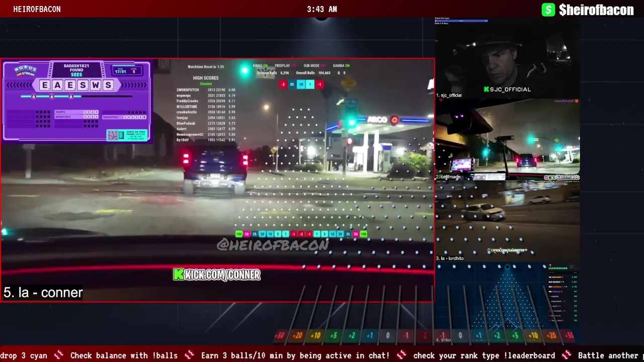Click the 3:43 AM clock
644x362 pixels.
pos(322,9)
